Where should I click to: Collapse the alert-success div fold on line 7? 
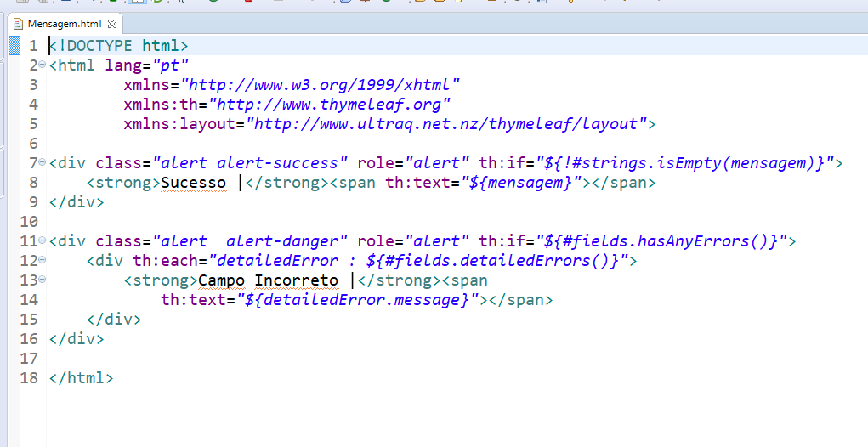(x=43, y=162)
